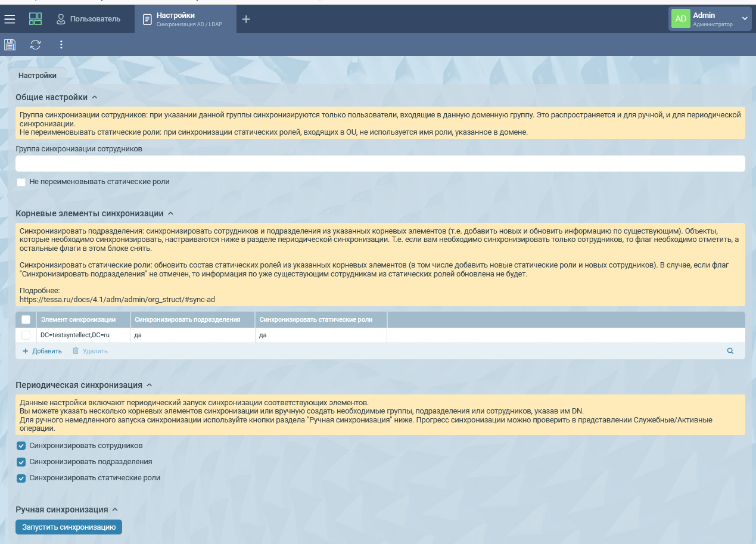
Task: Collapse 'Корневые элементы синхронизации' section
Action: click(x=170, y=213)
